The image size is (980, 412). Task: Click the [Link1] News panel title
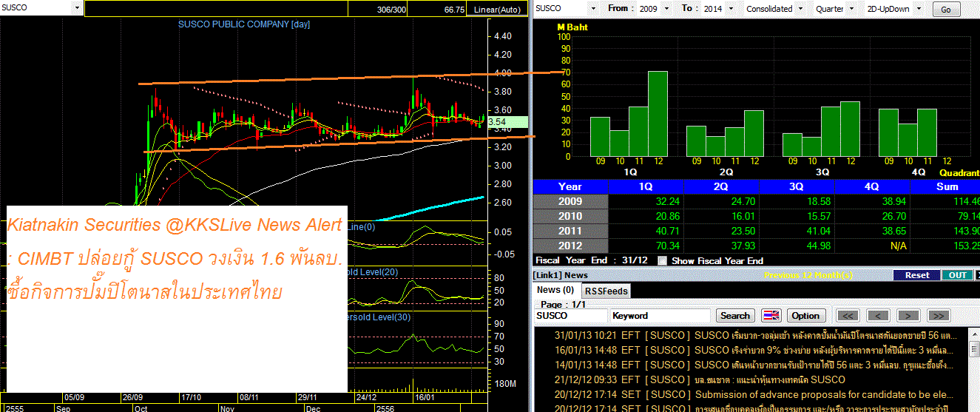coord(560,275)
